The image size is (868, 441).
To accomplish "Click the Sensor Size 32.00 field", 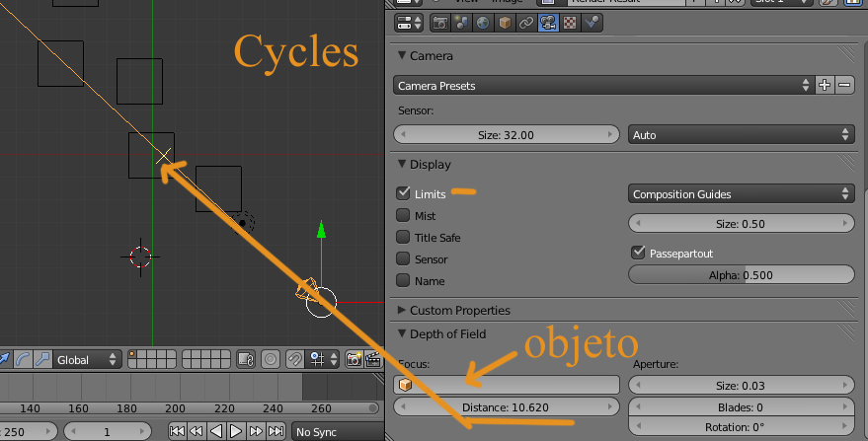I will 506,134.
